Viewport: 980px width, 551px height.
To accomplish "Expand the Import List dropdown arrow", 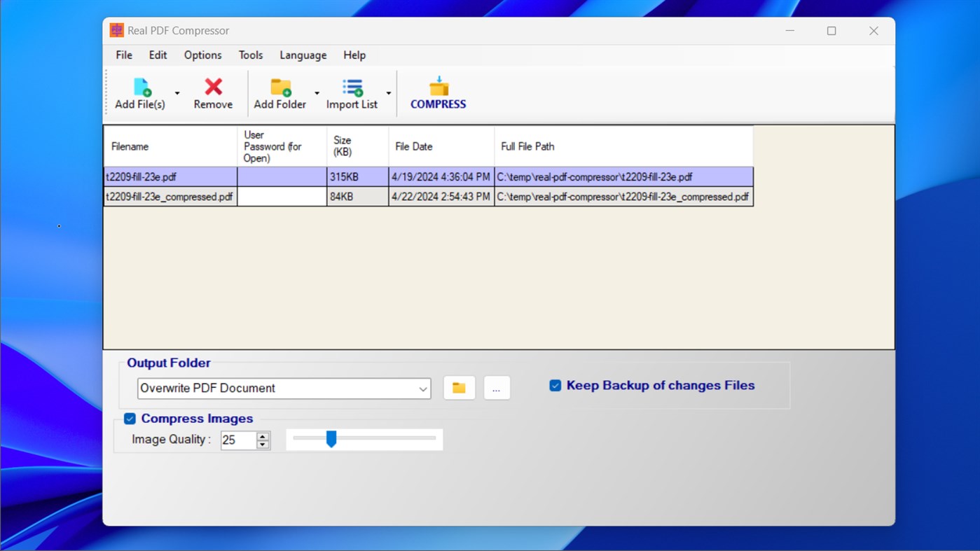I will click(x=389, y=92).
